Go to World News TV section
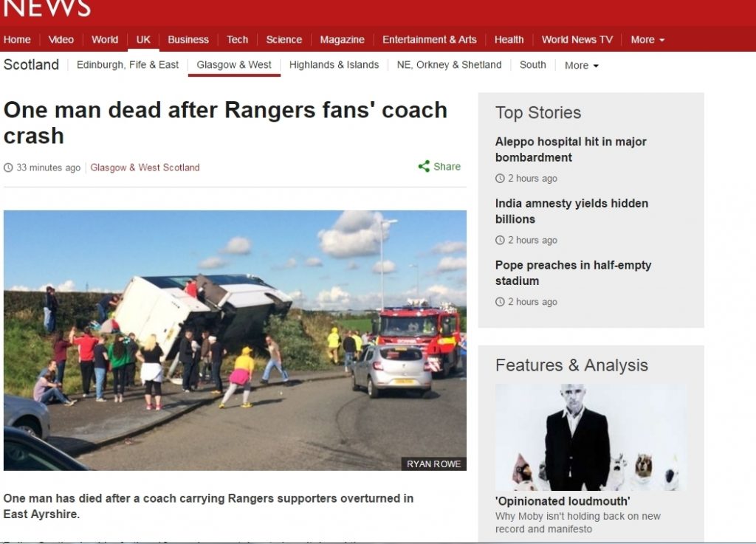 pos(577,40)
